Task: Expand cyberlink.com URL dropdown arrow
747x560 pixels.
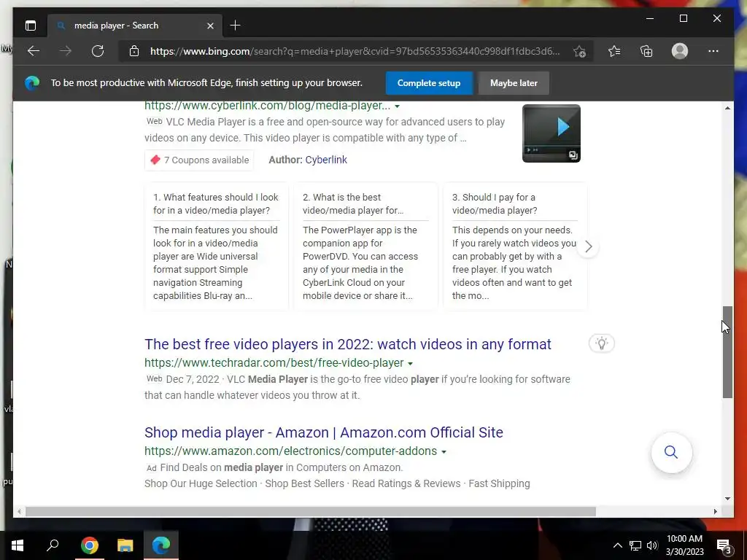Action: (398, 106)
